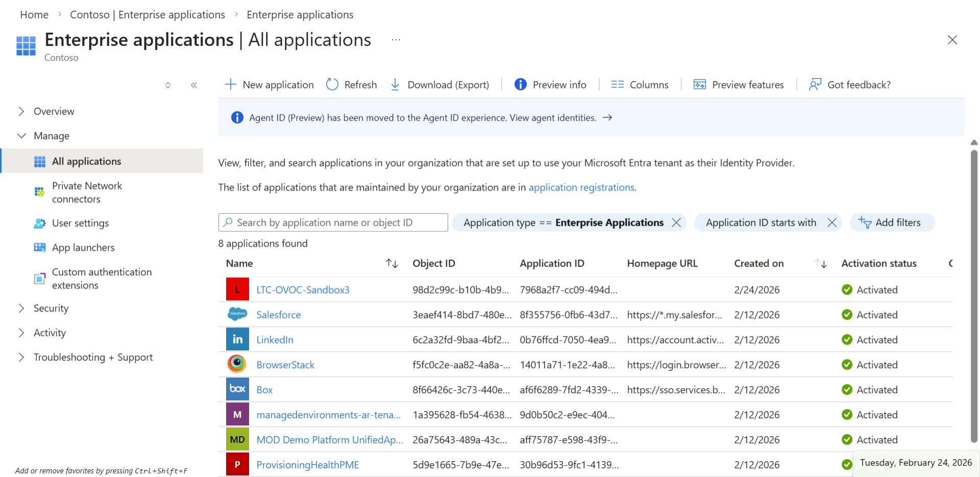
Task: Open the application registrations link
Action: coord(581,187)
